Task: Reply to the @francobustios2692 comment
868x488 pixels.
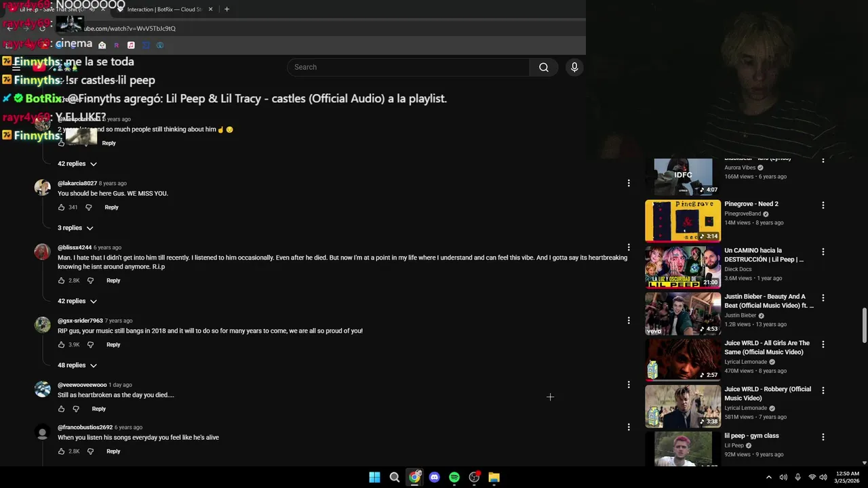Action: point(113,451)
